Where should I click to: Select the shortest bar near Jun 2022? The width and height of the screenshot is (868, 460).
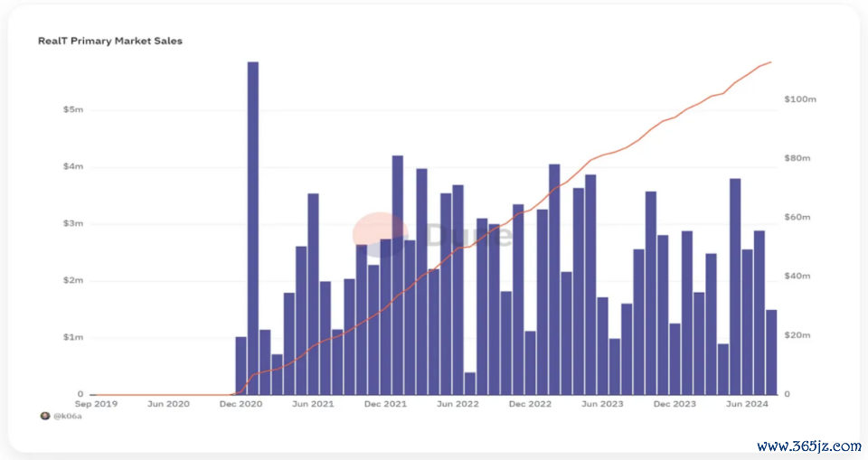click(470, 383)
